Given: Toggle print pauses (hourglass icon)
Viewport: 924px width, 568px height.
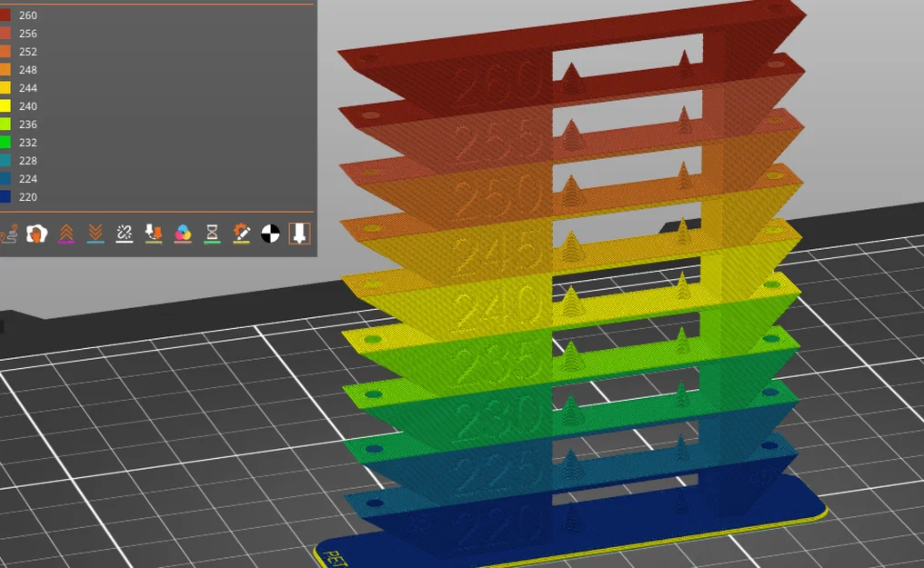Looking at the screenshot, I should [x=212, y=234].
